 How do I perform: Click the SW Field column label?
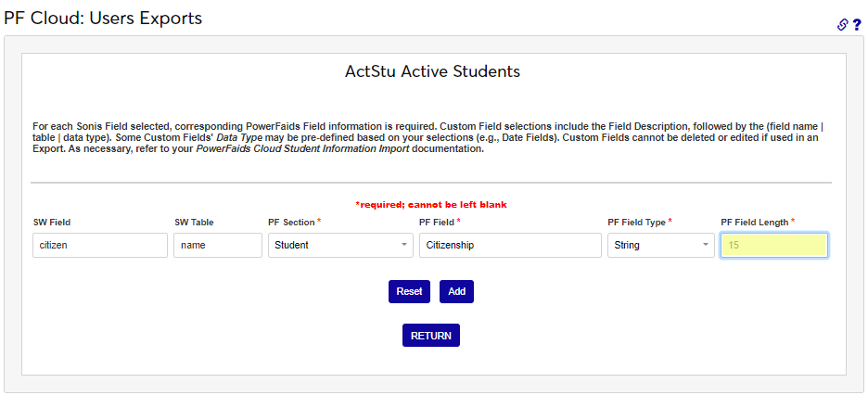(52, 223)
